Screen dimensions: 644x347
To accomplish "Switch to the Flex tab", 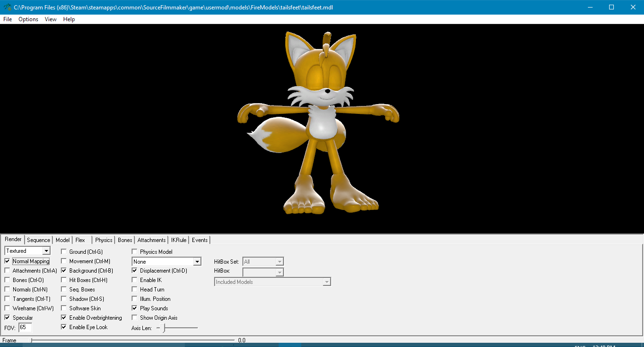I will pos(80,240).
